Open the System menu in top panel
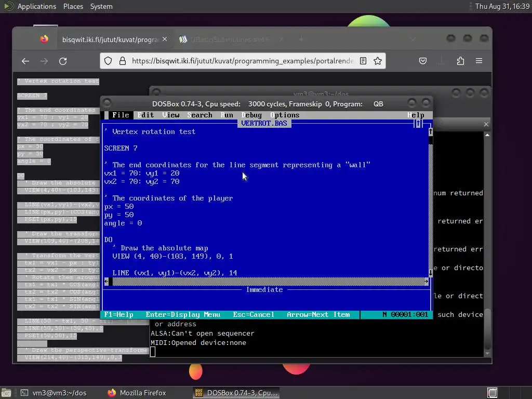Screen dimensions: 532x399 click(101, 6)
